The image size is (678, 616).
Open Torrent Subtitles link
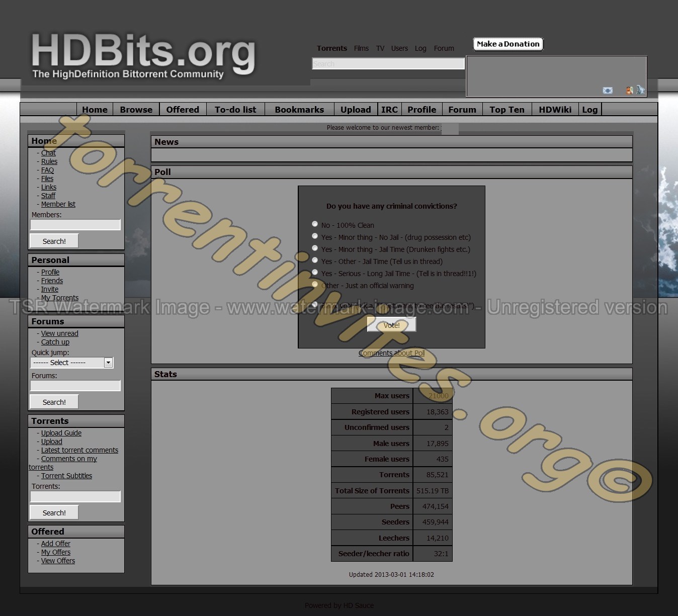[66, 476]
